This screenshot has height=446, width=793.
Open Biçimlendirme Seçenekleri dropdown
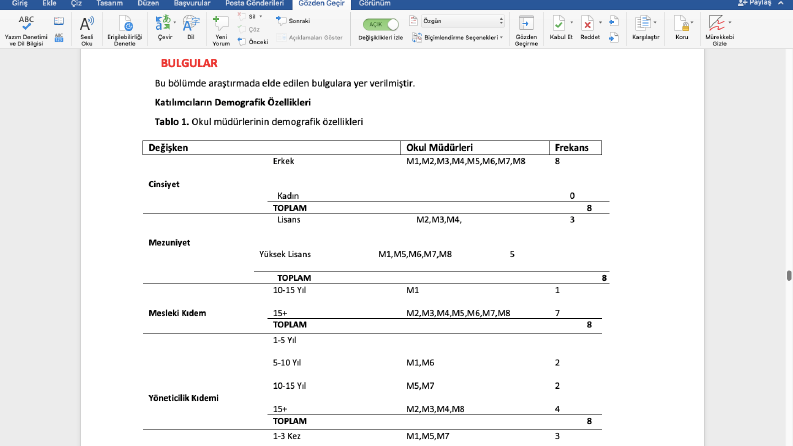tap(458, 37)
